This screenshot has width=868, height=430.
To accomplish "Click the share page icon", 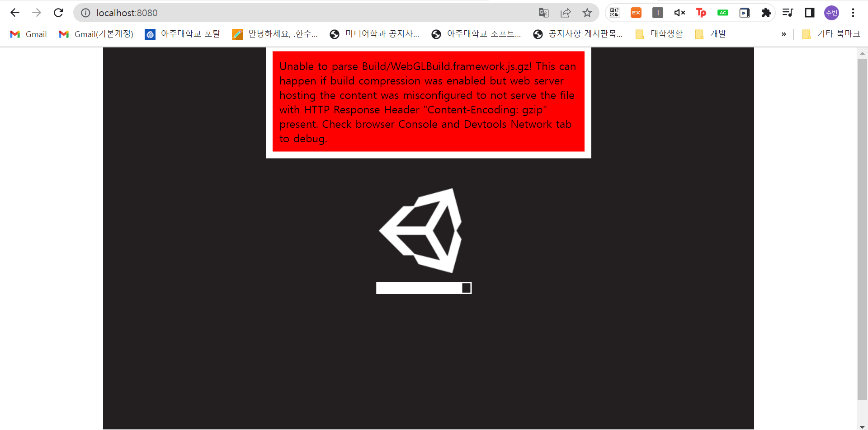I will pyautogui.click(x=566, y=13).
